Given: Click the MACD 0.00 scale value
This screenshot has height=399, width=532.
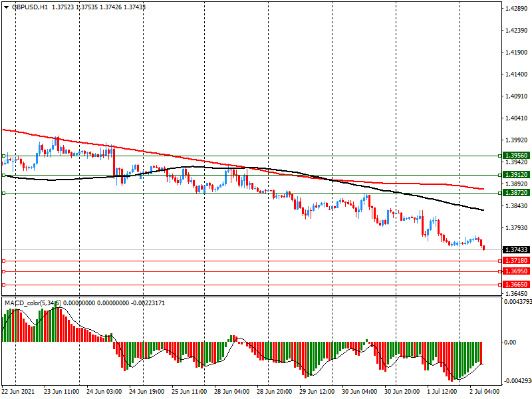Looking at the screenshot, I should (x=509, y=342).
